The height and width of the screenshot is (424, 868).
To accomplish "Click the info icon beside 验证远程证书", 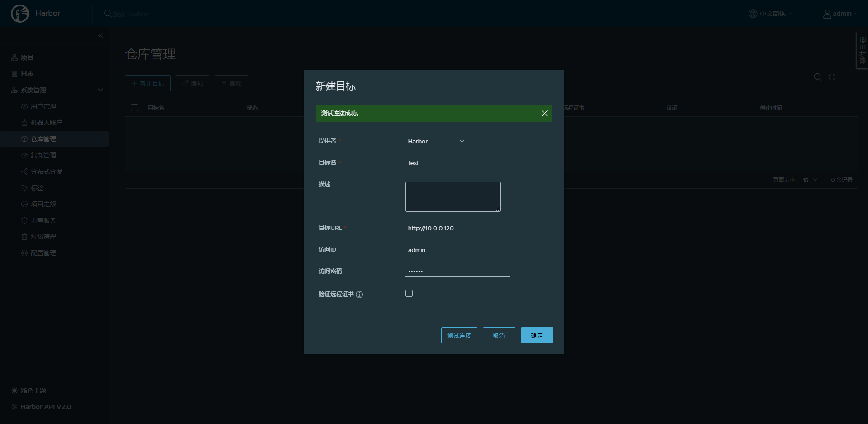I will (x=359, y=295).
